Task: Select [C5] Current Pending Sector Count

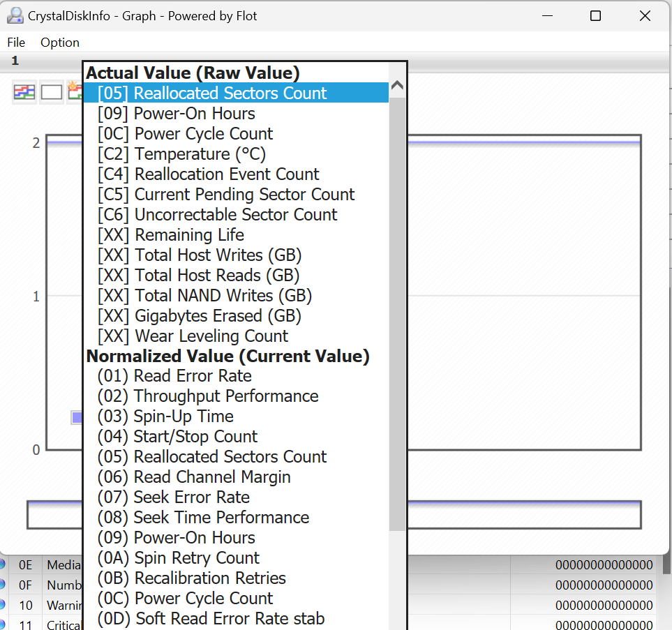Action: point(236,194)
